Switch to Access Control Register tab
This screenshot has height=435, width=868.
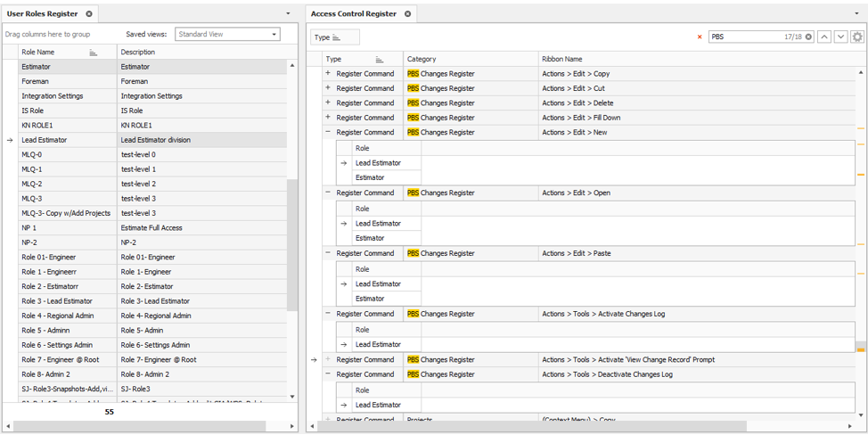354,14
